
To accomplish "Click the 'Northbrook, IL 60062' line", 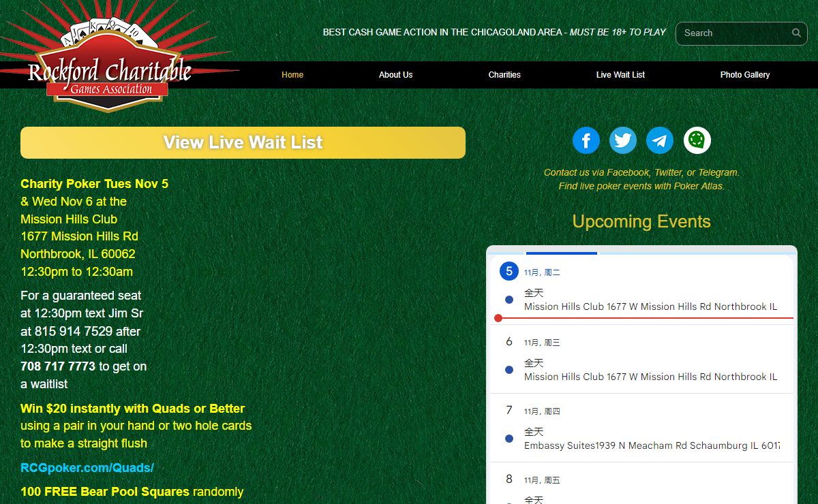I will (x=78, y=254).
